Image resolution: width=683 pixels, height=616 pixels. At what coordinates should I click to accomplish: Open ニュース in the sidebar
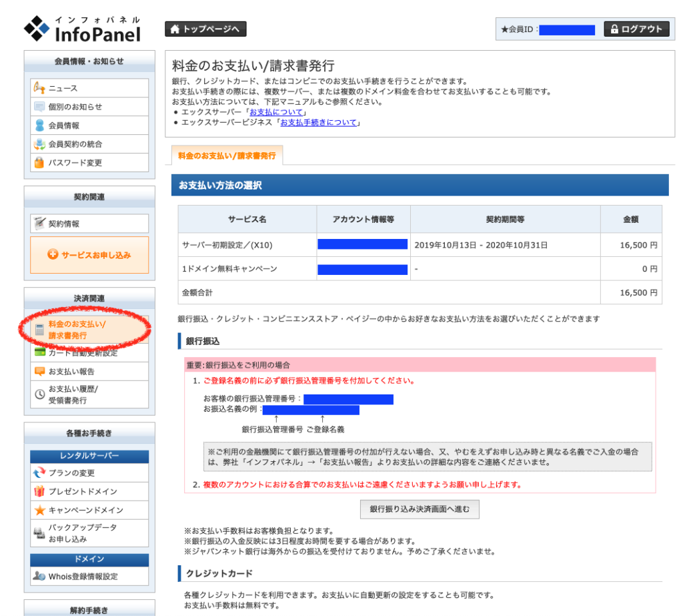tap(89, 88)
